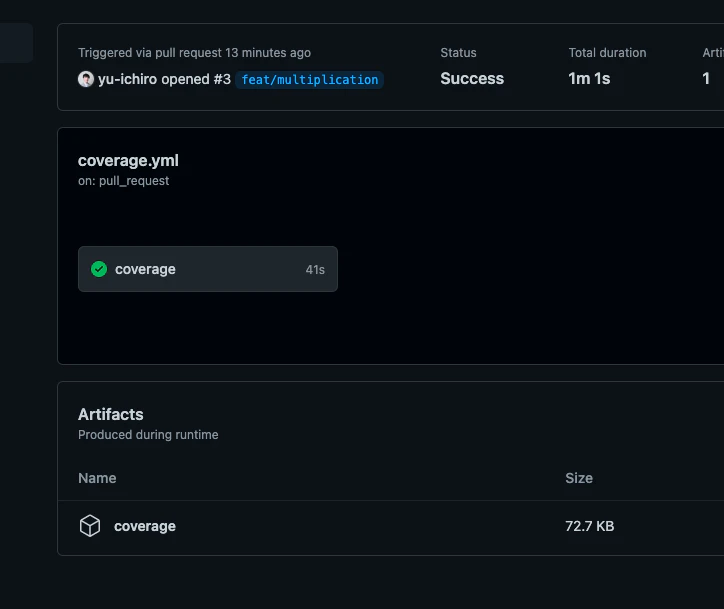Open pull request #3
Screen dimensions: 724x609
click(222, 79)
